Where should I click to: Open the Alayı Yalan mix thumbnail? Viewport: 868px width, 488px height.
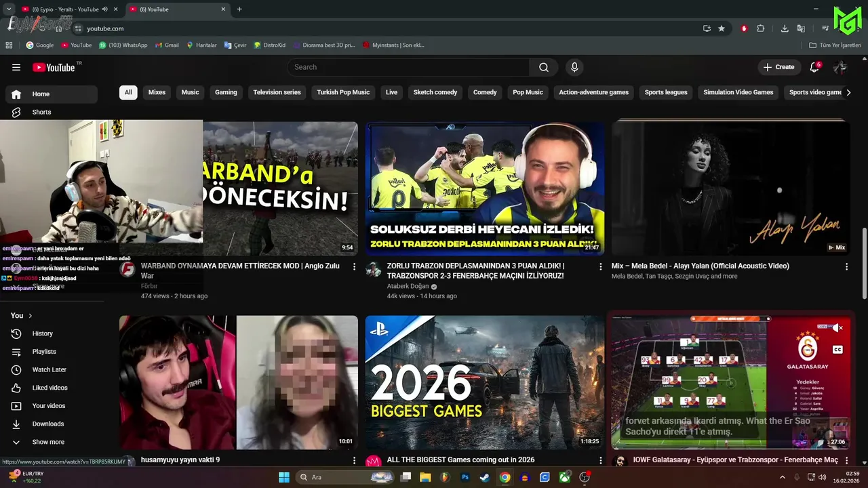pyautogui.click(x=730, y=188)
